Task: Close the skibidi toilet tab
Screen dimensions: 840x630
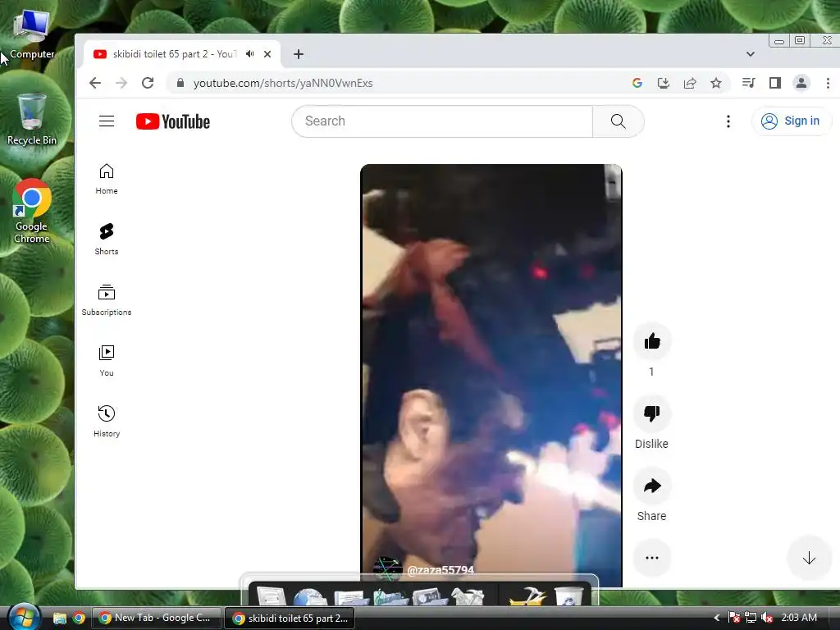Action: (x=267, y=54)
